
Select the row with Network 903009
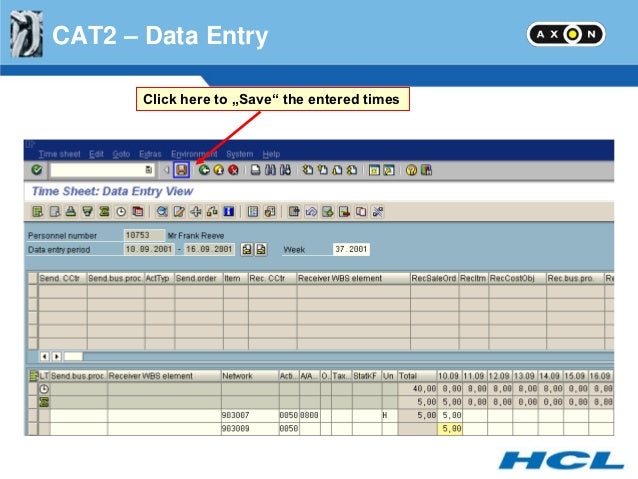(x=33, y=429)
